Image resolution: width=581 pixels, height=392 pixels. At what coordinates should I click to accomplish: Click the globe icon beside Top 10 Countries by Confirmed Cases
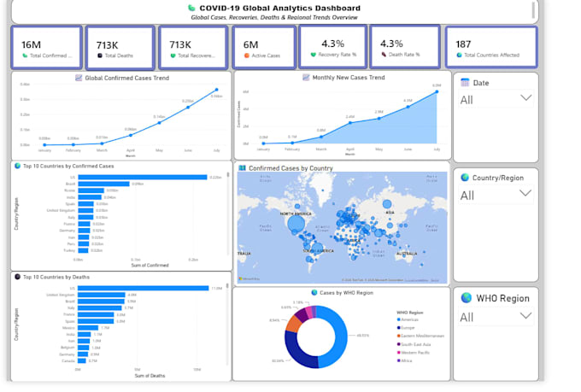point(17,166)
